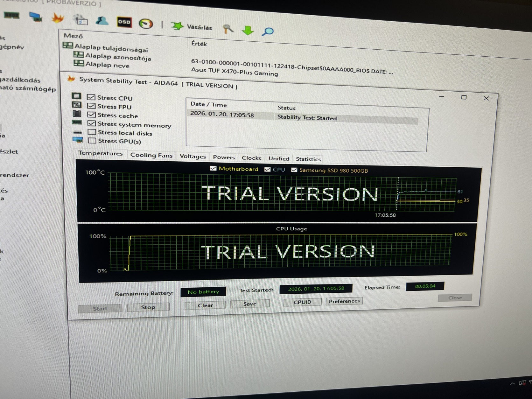This screenshot has width=532, height=399.
Task: Click the percent icon left of Stress FPU
Action: (x=76, y=105)
